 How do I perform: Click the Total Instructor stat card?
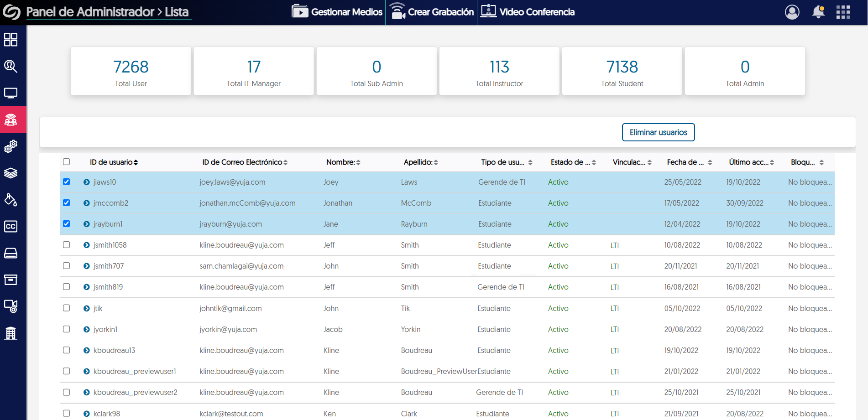499,71
